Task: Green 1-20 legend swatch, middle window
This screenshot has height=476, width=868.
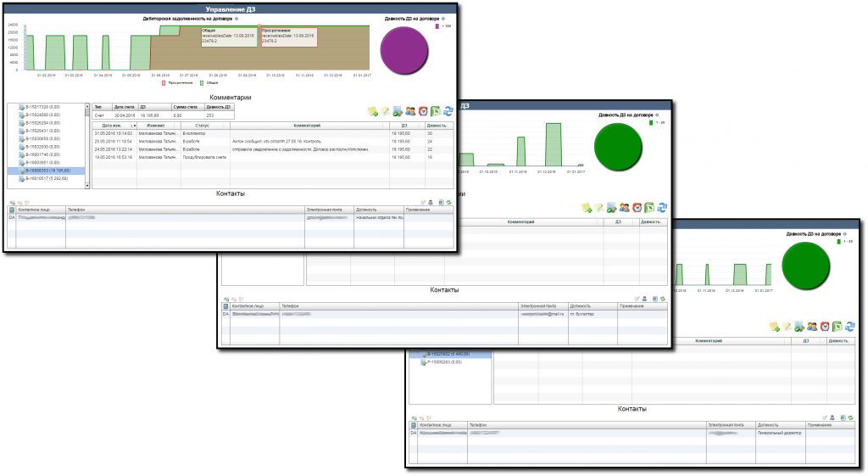Action: click(651, 122)
